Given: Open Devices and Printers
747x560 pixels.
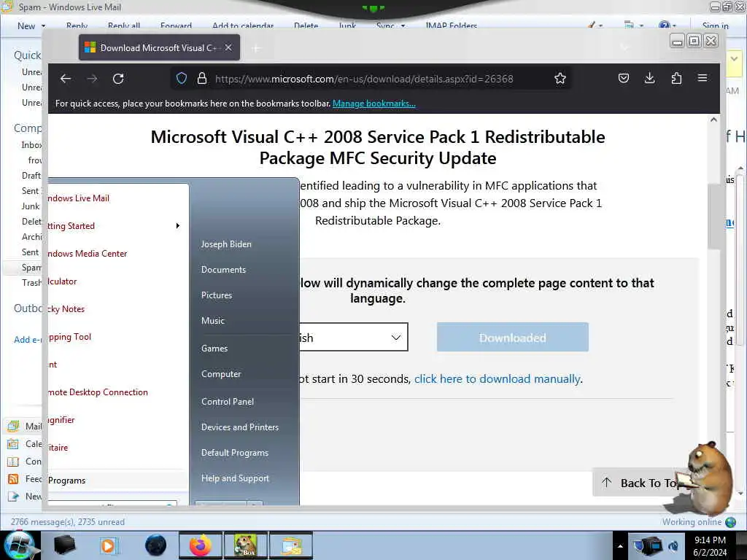Looking at the screenshot, I should pyautogui.click(x=239, y=427).
